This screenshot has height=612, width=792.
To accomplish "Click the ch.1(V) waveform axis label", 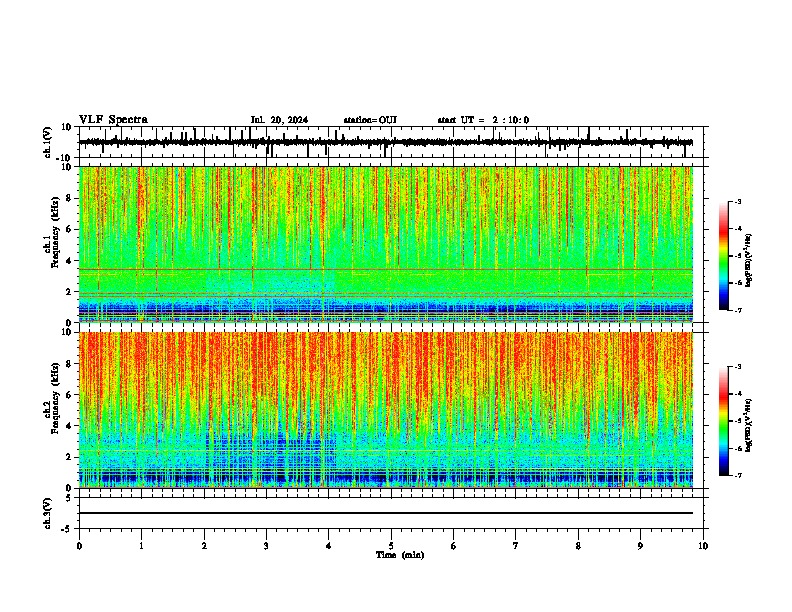I will point(48,142).
